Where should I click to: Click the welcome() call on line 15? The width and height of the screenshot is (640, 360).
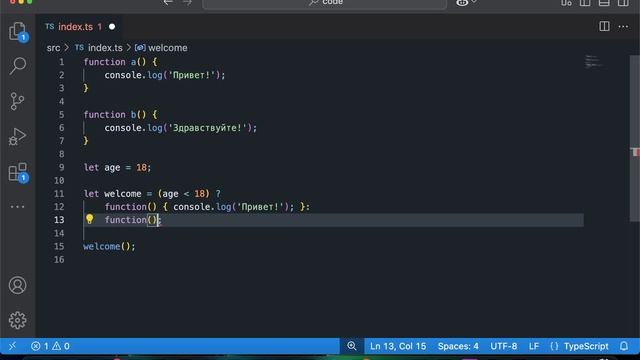(x=109, y=246)
